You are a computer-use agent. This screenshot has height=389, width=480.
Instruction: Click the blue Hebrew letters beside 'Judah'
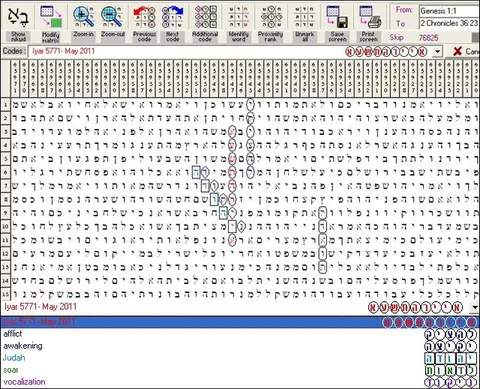pos(451,358)
